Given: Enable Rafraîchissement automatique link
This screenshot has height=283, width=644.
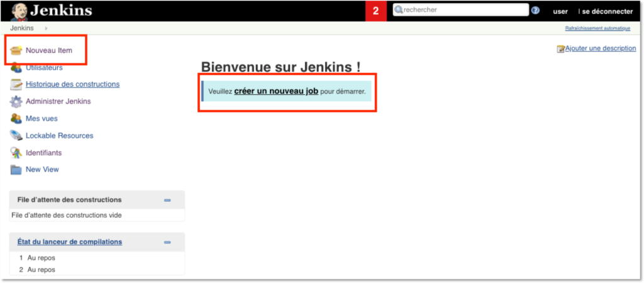Looking at the screenshot, I should (x=597, y=28).
